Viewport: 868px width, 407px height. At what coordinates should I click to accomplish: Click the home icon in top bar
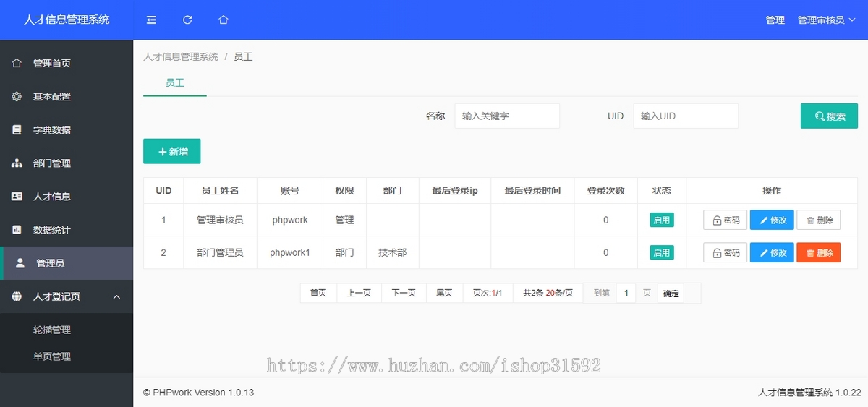(x=224, y=20)
